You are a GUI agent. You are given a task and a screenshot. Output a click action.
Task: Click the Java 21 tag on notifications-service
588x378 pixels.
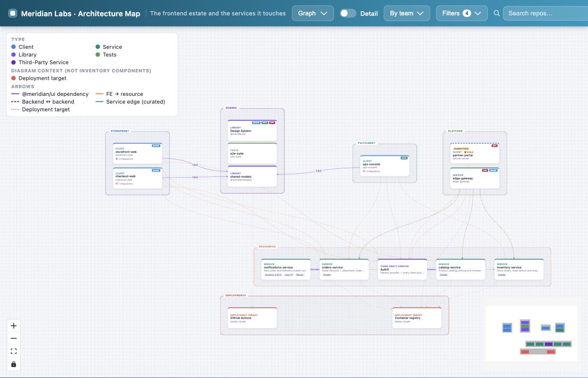click(289, 275)
